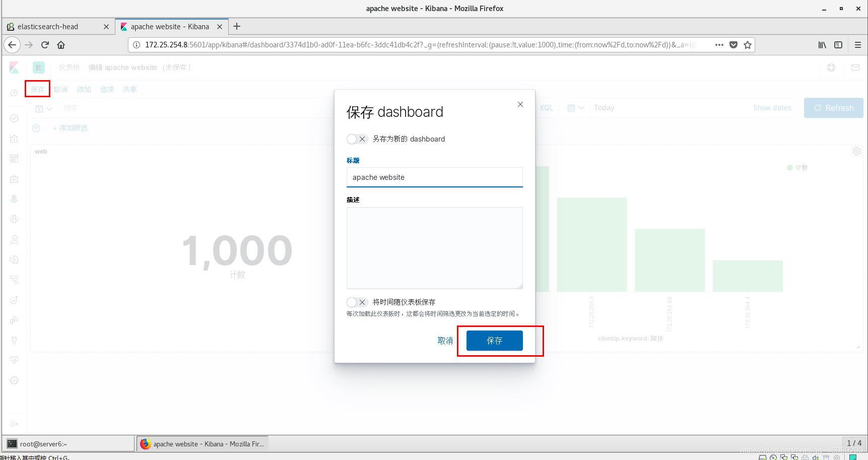
Task: Close the elasticsearch-head tab
Action: click(x=106, y=27)
